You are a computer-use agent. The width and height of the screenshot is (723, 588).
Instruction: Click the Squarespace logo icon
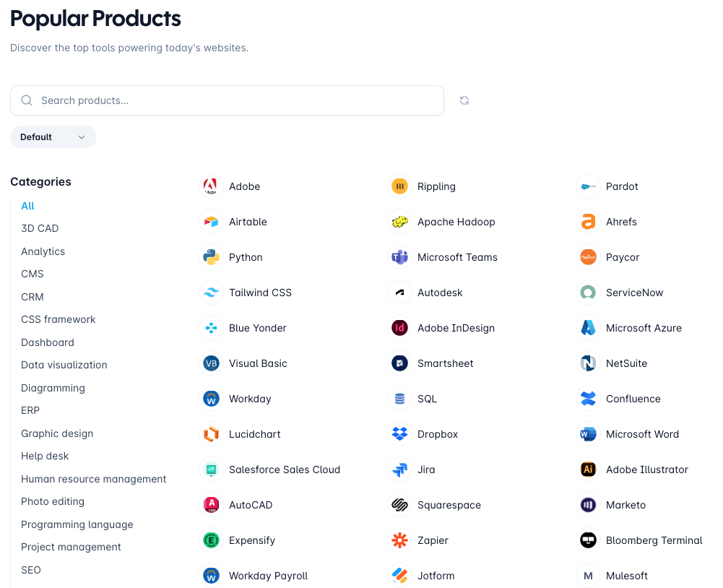(399, 505)
